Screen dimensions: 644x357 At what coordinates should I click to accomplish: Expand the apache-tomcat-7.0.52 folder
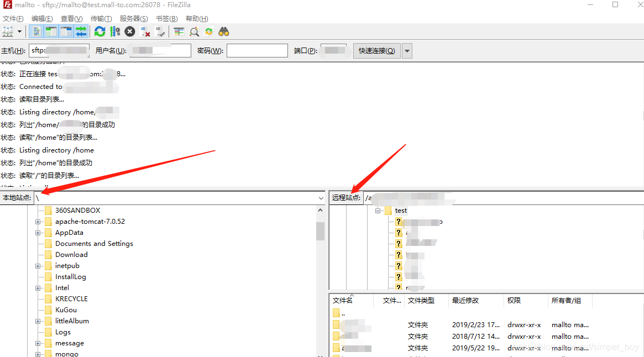[38, 222]
